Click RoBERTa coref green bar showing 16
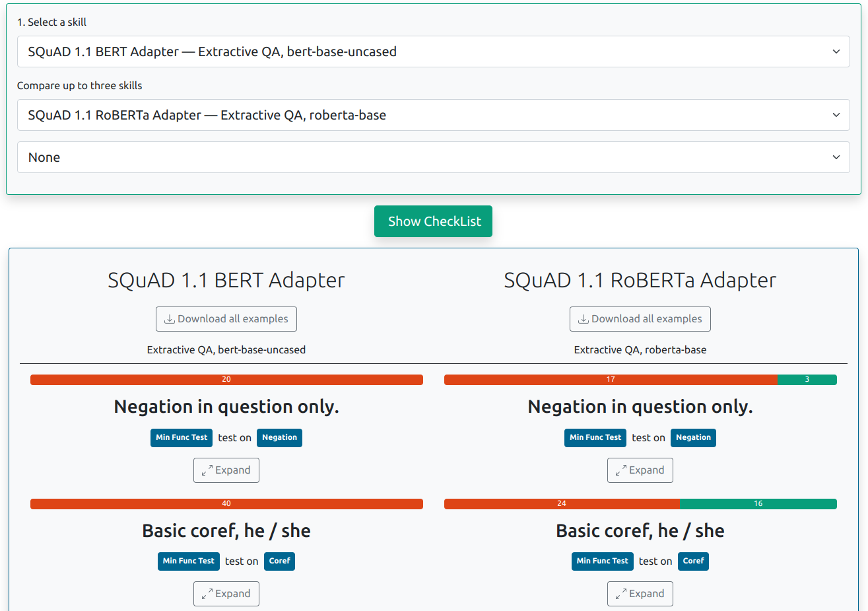Screen dimensions: 868x611 (758, 504)
